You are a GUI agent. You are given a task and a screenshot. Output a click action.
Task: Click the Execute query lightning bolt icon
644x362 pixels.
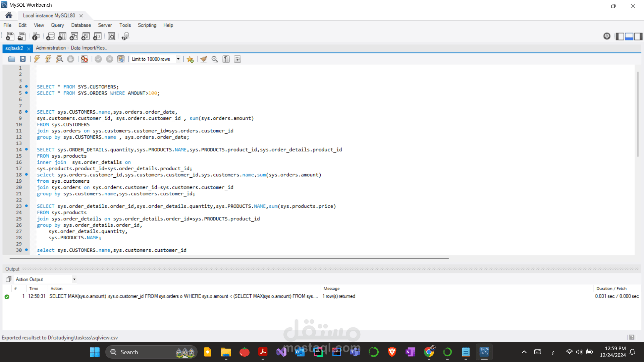37,59
